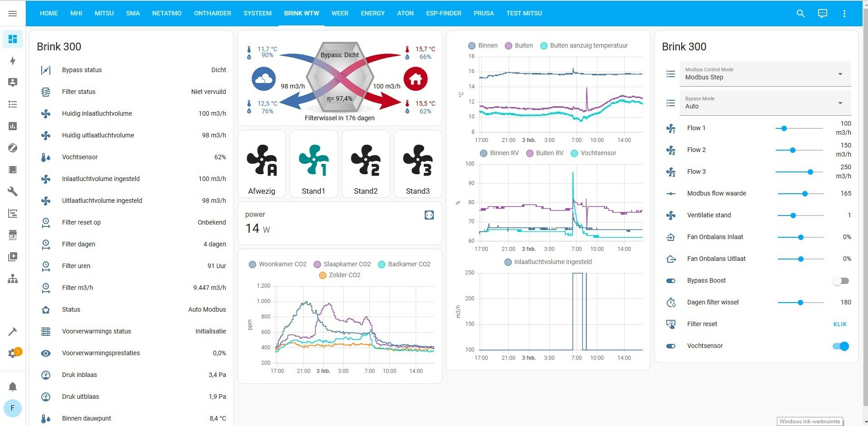The height and width of the screenshot is (426, 868).
Task: Click the power 14 W value
Action: pyautogui.click(x=258, y=229)
